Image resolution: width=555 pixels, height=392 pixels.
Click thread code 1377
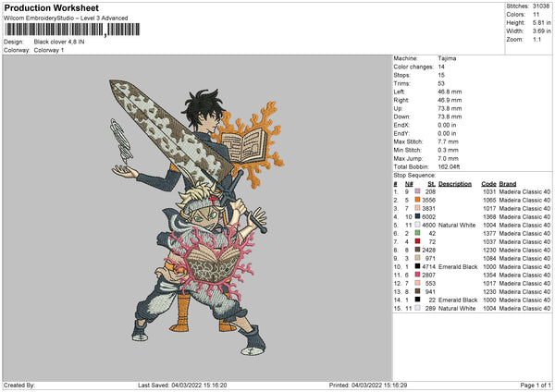(x=489, y=233)
